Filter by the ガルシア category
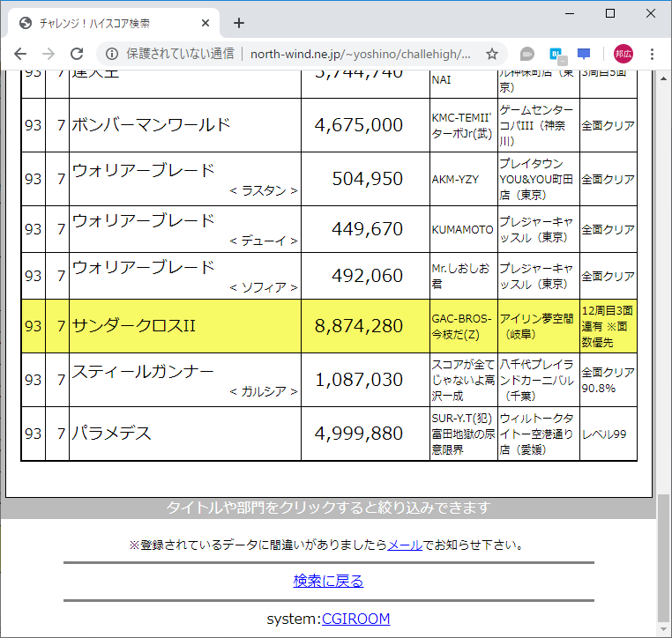672x638 pixels. [263, 391]
